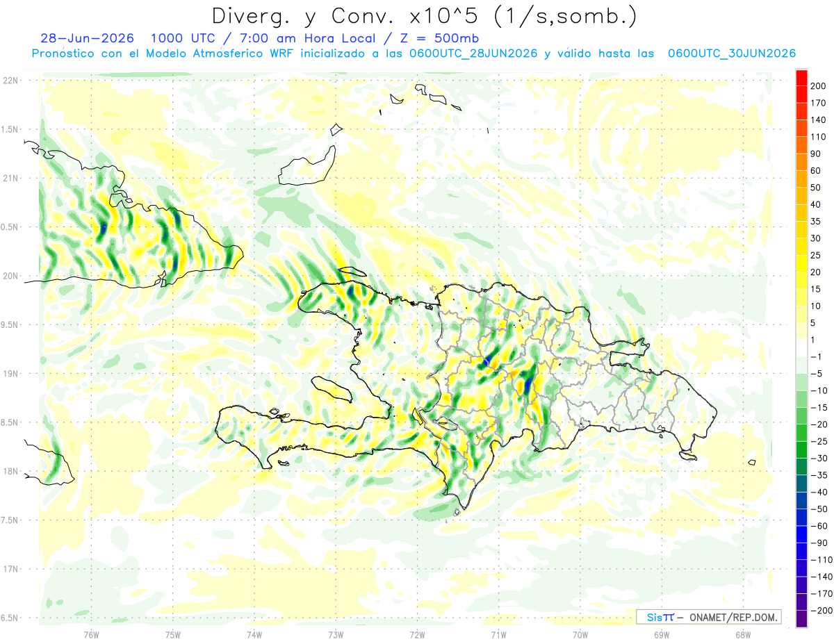Click the '90' color scale label
Viewport: 834px width, 644px height.
[817, 154]
